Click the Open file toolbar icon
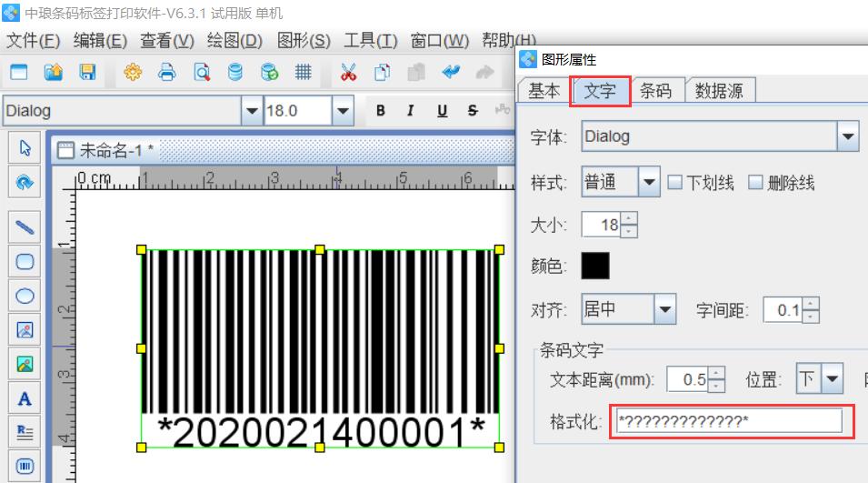The image size is (868, 483). point(53,72)
